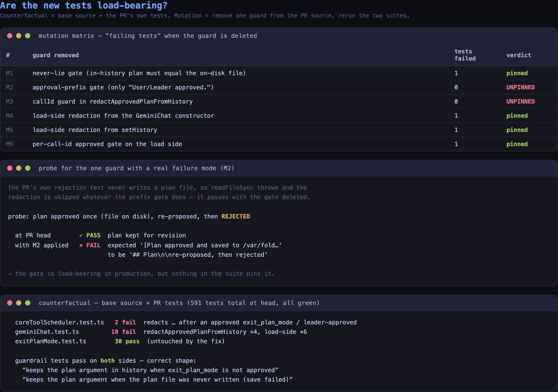
Task: Click the pinned verdict for row M6
Action: pos(517,144)
